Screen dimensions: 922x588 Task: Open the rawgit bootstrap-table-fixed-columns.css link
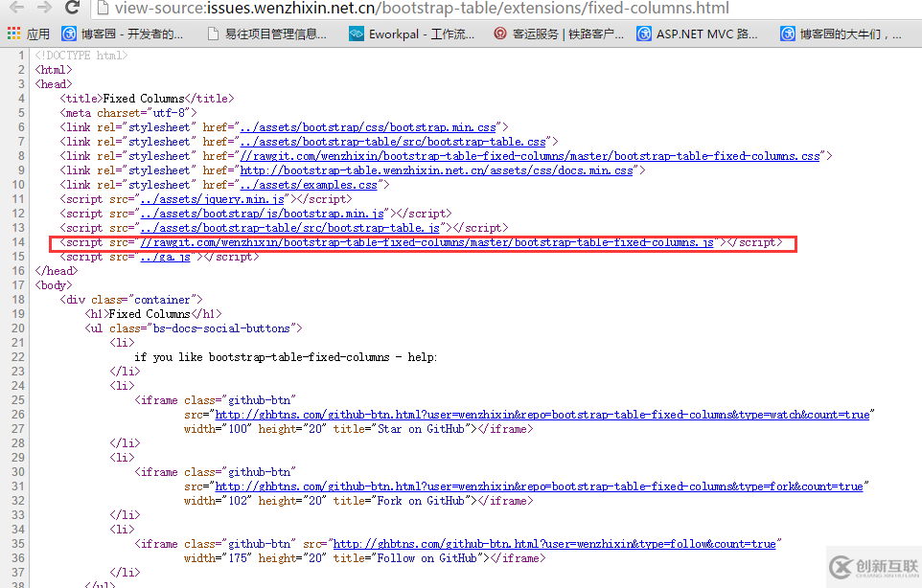(x=530, y=156)
